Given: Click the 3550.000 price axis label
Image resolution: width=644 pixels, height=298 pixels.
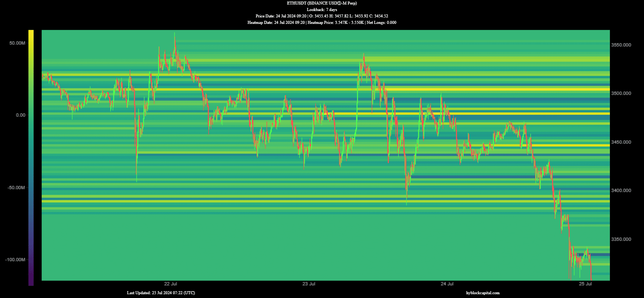Looking at the screenshot, I should 621,45.
